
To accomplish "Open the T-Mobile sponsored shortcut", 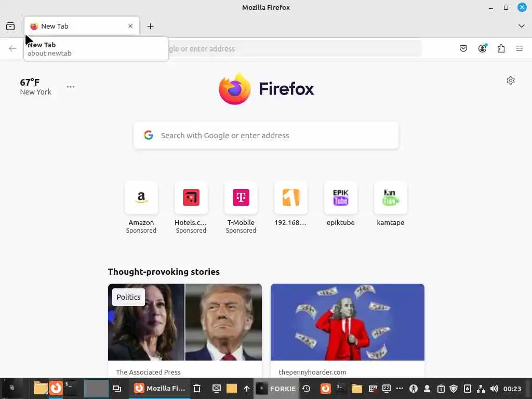I will [x=241, y=207].
